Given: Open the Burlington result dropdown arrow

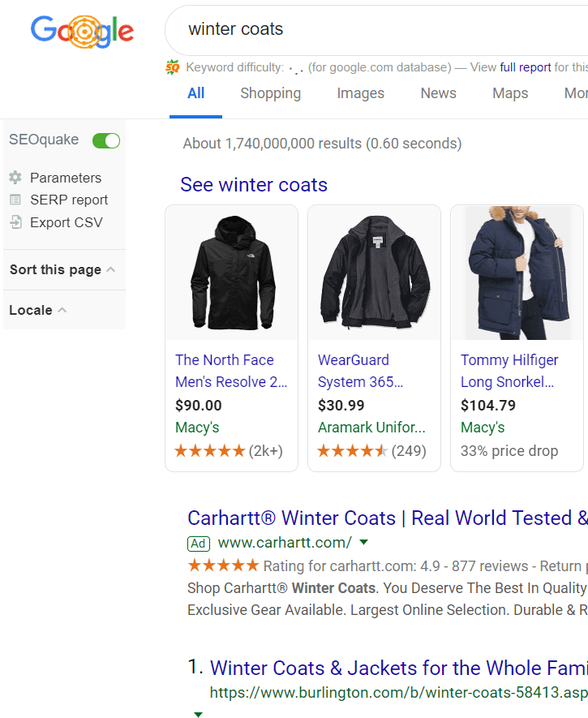Looking at the screenshot, I should (x=198, y=714).
